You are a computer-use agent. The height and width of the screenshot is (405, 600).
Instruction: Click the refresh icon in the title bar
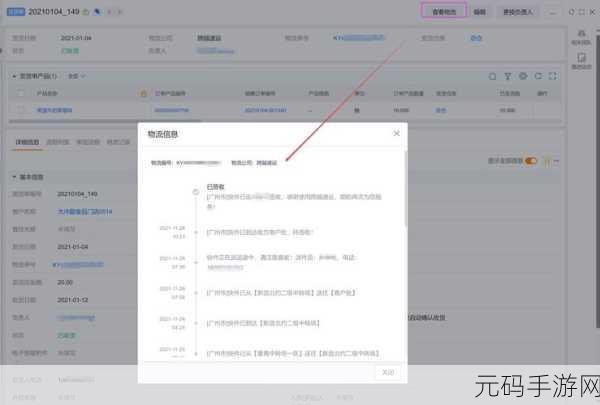pos(571,12)
